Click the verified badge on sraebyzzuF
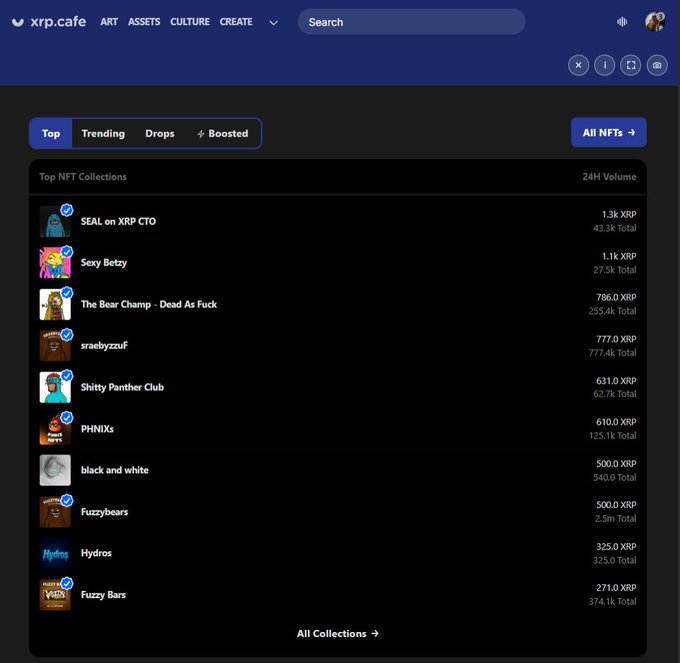Screen dimensions: 680x663 point(67,335)
